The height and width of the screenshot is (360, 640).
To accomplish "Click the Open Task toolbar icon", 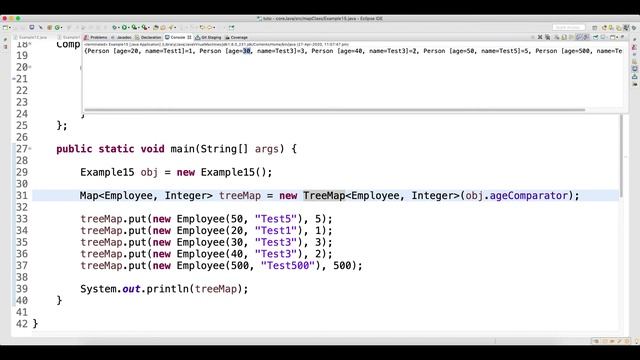I will (x=163, y=27).
